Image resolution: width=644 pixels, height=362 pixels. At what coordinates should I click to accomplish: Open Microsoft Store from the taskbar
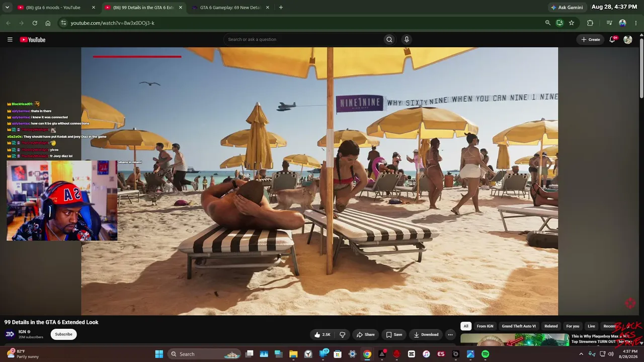coord(338,354)
